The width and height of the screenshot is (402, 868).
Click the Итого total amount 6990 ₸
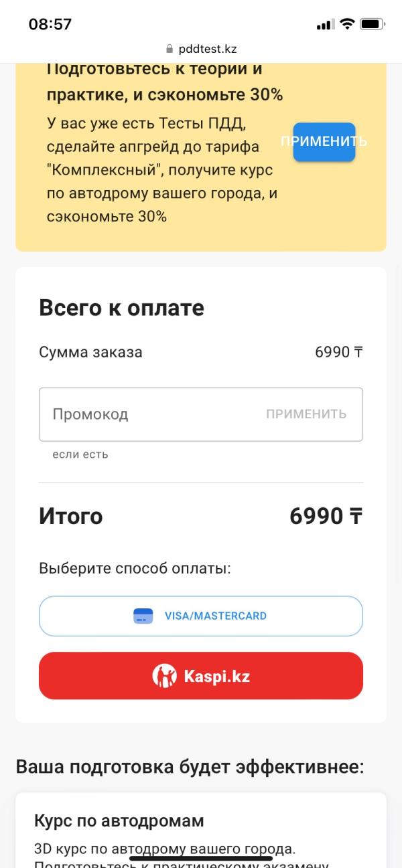coord(326,517)
